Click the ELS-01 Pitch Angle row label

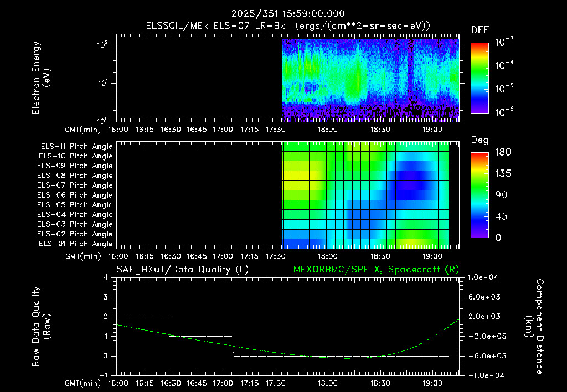[76, 244]
